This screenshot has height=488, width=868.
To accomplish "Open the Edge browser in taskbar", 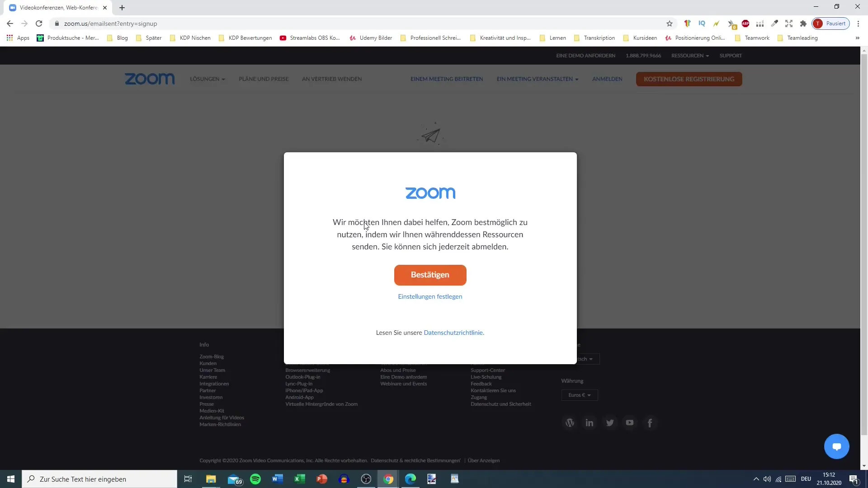I will pyautogui.click(x=410, y=479).
